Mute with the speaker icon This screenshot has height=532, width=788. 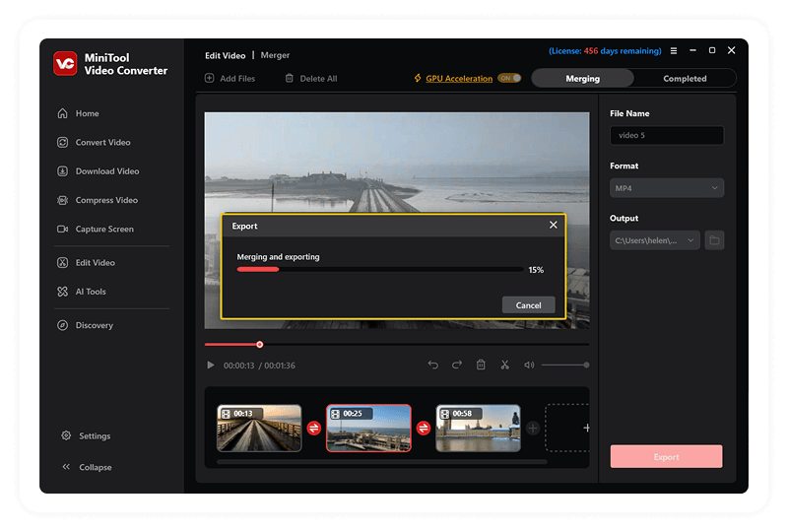[x=529, y=366]
